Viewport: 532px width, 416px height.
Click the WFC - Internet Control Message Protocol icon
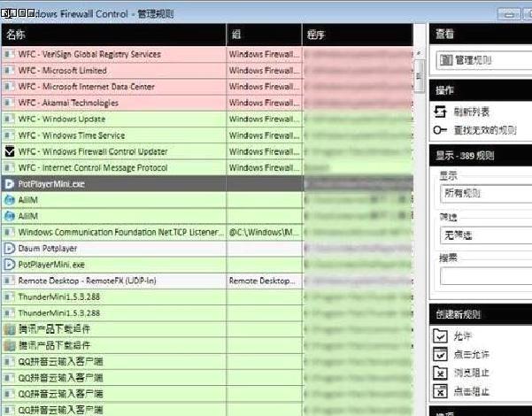pos(9,167)
